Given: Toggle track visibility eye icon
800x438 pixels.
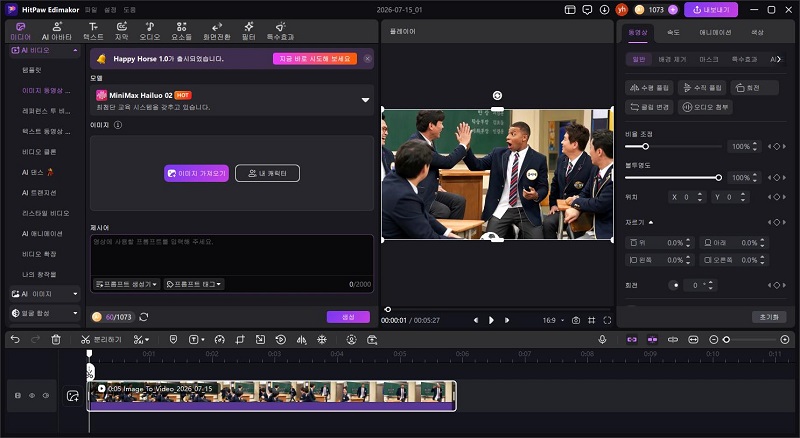Looking at the screenshot, I should tap(32, 395).
